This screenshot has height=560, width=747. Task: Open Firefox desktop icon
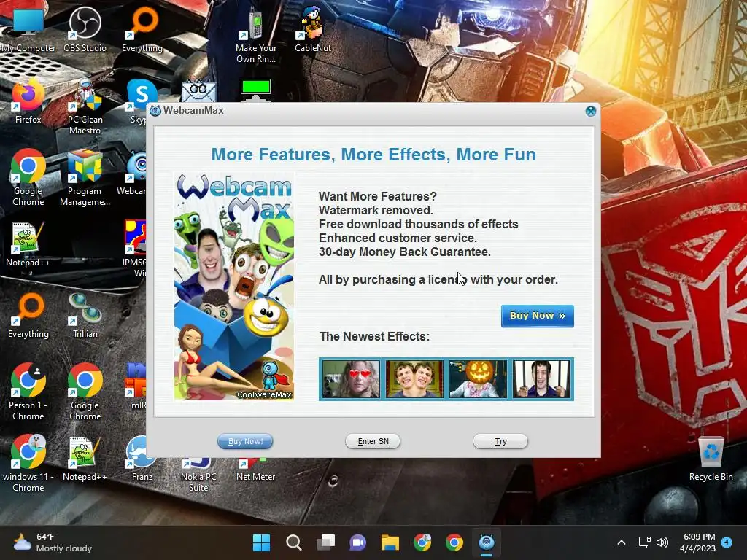[28, 101]
